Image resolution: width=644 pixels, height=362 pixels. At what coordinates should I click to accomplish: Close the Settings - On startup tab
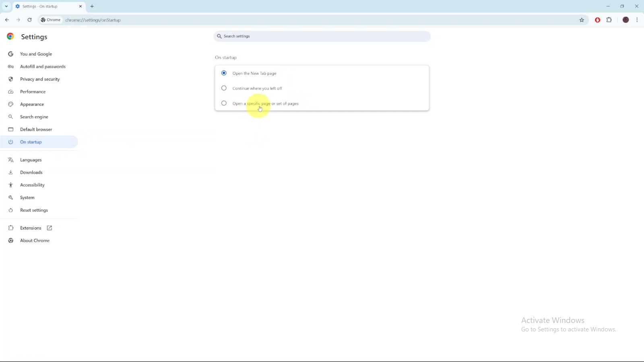pyautogui.click(x=80, y=6)
